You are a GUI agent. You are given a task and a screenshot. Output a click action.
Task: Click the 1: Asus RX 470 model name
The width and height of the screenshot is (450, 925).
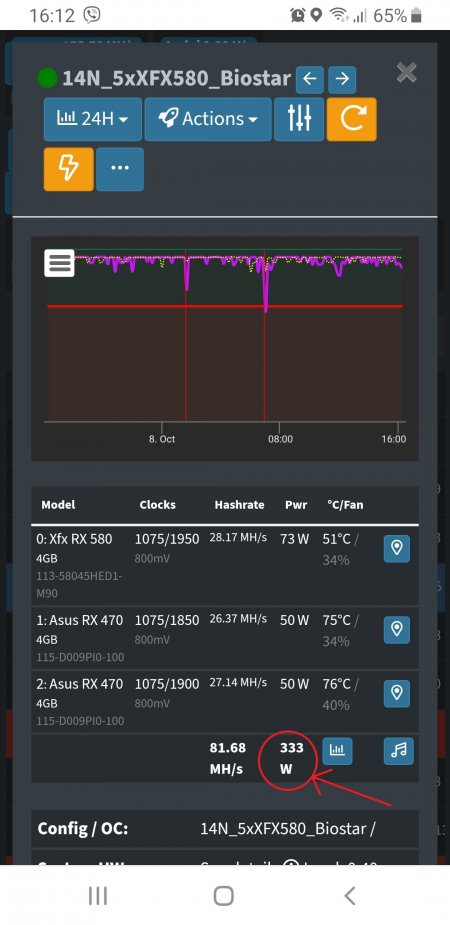click(x=80, y=621)
